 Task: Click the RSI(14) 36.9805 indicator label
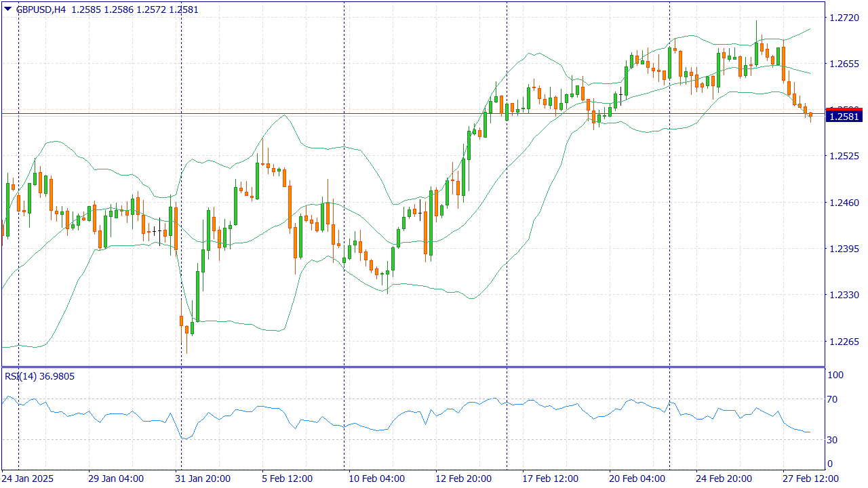pos(40,375)
